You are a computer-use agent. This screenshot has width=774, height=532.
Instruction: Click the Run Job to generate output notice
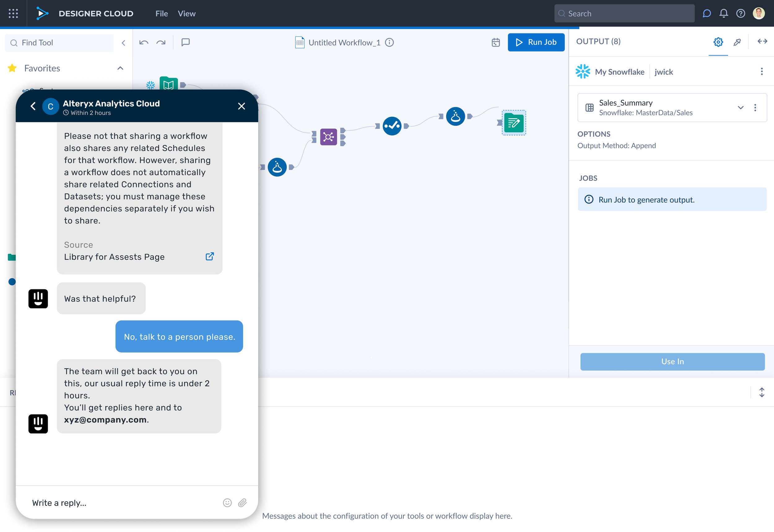coord(672,199)
